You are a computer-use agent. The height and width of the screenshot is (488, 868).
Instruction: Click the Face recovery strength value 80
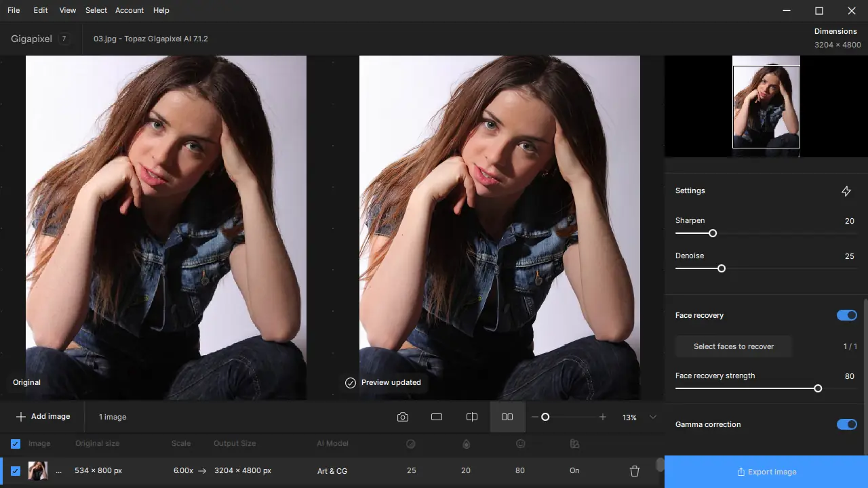(850, 376)
